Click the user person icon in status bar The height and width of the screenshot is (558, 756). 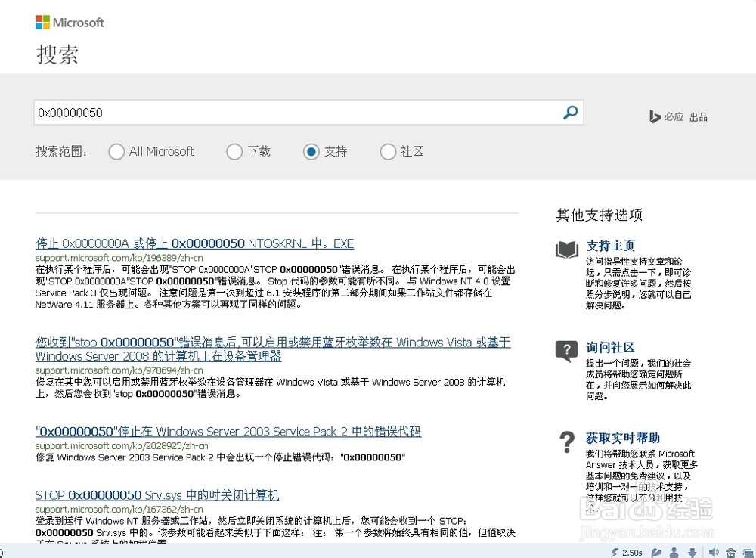tap(674, 552)
